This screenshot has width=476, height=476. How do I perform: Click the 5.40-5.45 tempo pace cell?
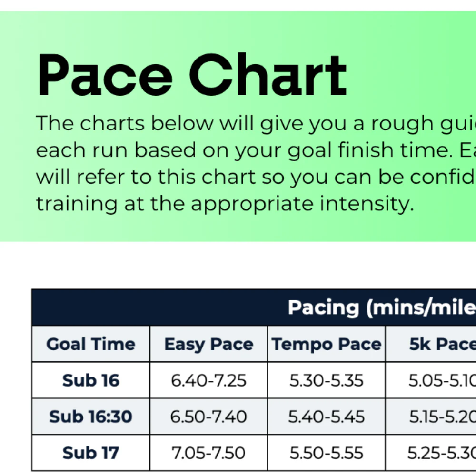[327, 416]
